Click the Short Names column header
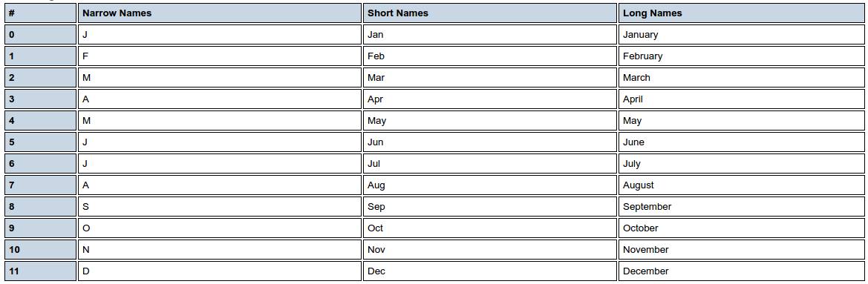Viewport: 868px width, 284px height. click(490, 13)
